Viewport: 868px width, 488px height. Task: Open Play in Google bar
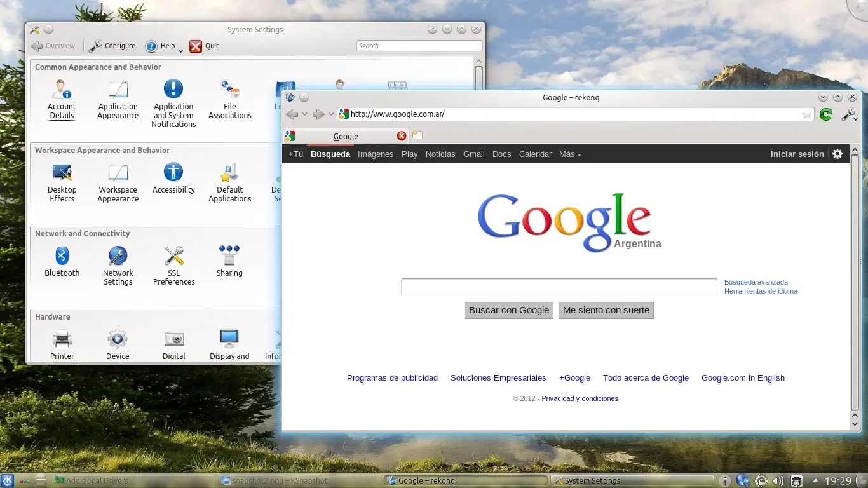410,154
